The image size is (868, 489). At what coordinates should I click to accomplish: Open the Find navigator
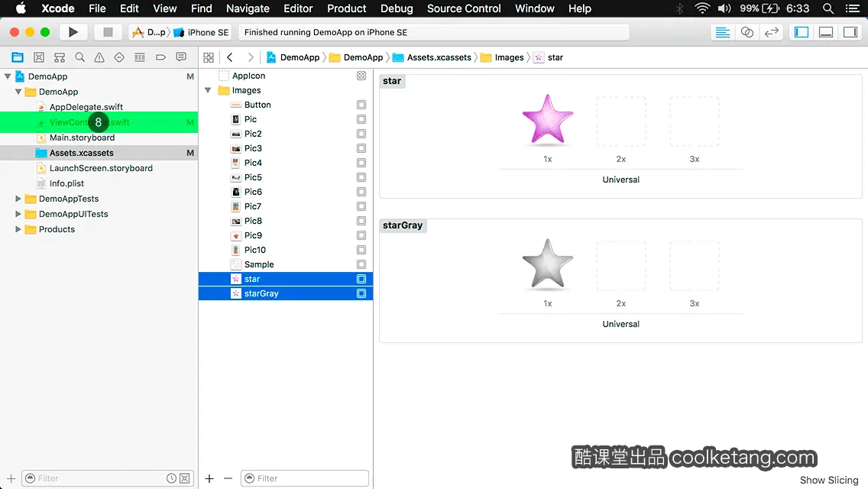[79, 57]
